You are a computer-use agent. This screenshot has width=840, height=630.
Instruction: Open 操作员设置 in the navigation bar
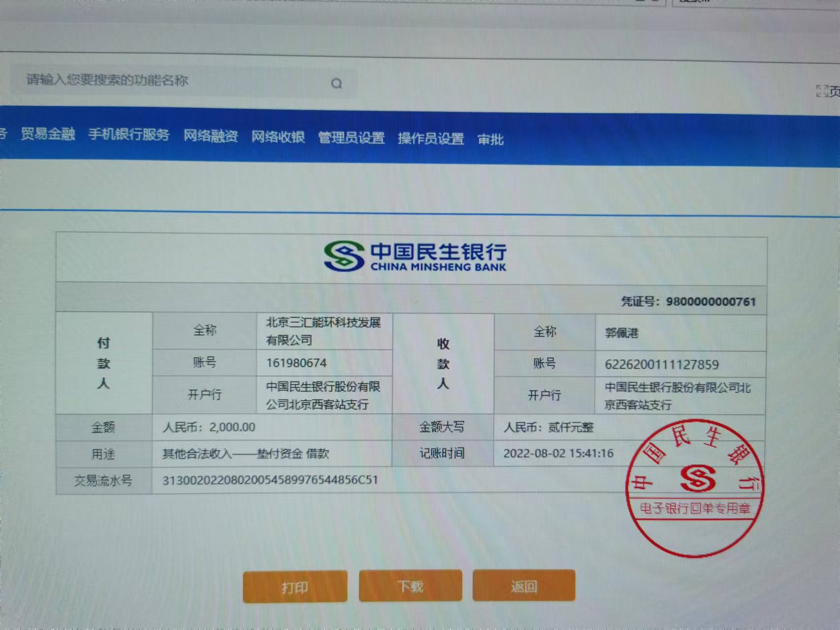[x=431, y=139]
